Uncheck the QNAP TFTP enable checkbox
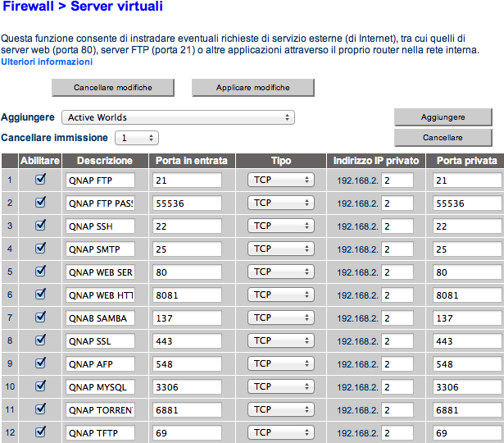Viewport: 504px width, 443px height. pyautogui.click(x=40, y=432)
